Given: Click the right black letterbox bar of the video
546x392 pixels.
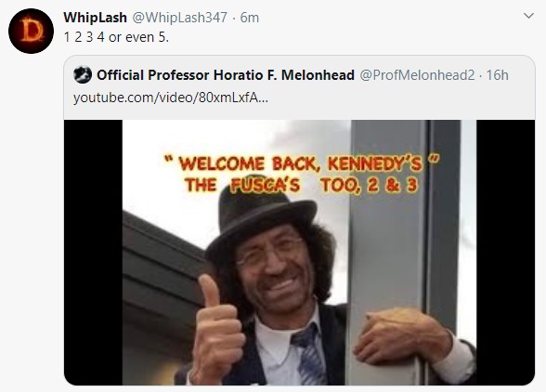Looking at the screenshot, I should coord(505,253).
